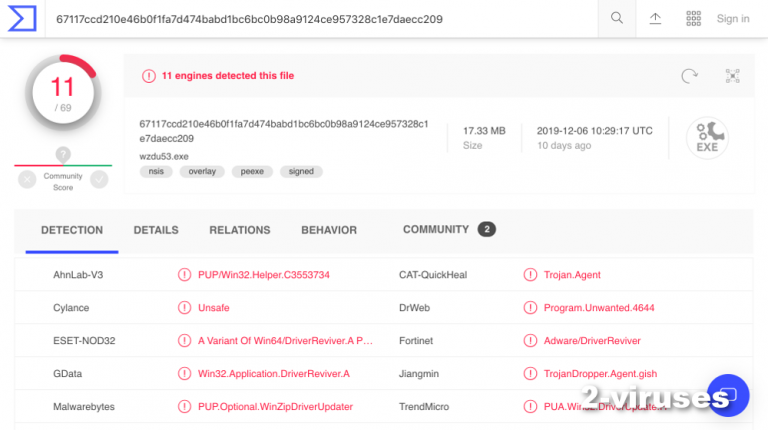Click 'TrojanDropper.Agent.gish' detection result

tap(600, 374)
